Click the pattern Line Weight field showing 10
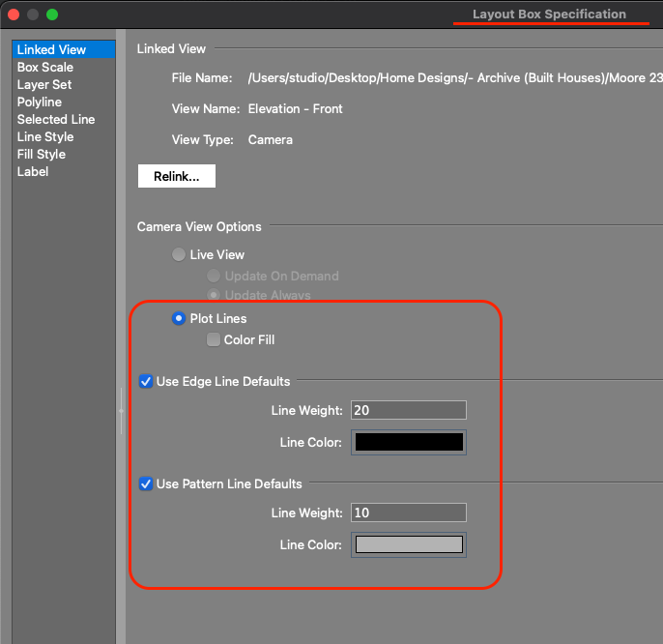This screenshot has width=663, height=644. click(x=408, y=512)
